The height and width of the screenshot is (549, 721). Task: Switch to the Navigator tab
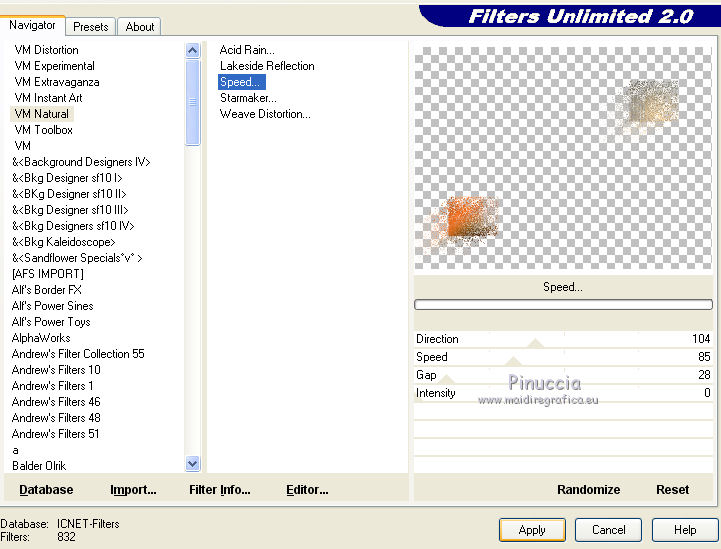(x=32, y=25)
